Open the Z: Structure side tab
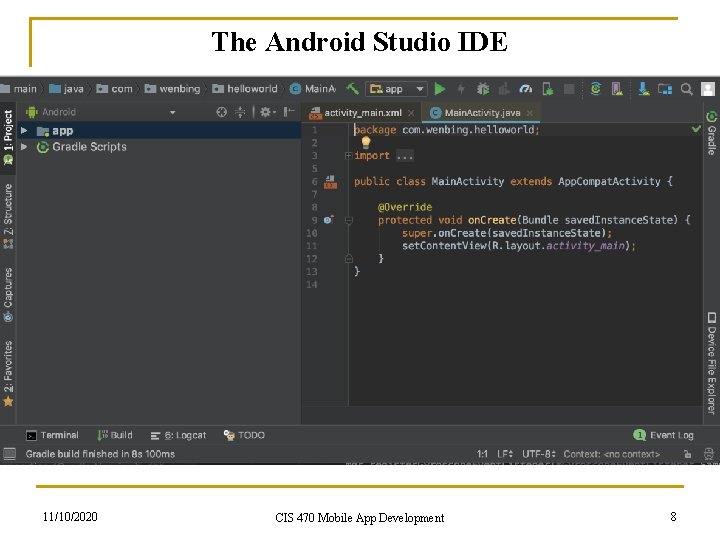Screen dimensions: 720x540 (x=8, y=216)
